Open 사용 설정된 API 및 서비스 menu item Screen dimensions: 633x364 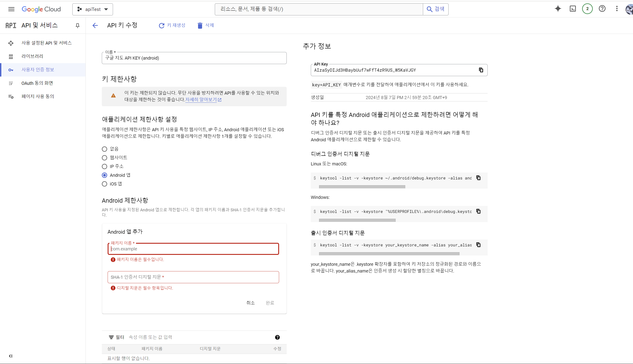point(43,43)
